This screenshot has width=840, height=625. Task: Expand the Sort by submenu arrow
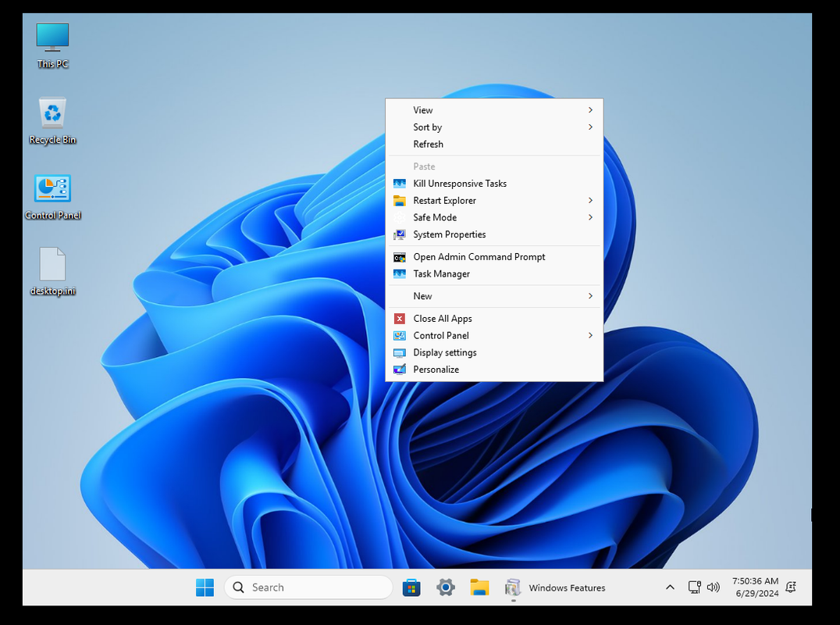pyautogui.click(x=590, y=127)
